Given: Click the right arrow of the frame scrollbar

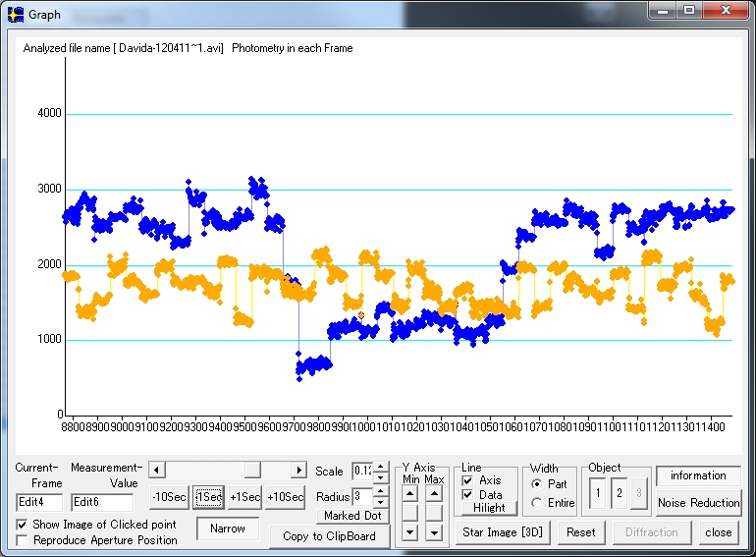Looking at the screenshot, I should coord(298,471).
